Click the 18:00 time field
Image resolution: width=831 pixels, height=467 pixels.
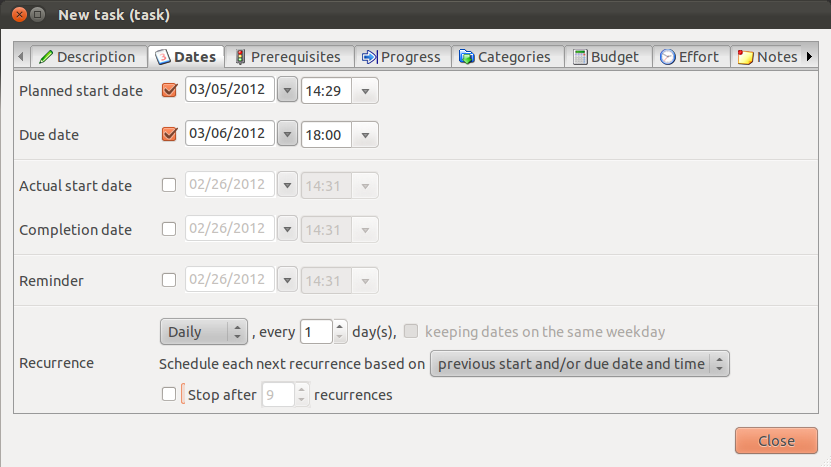click(x=326, y=135)
